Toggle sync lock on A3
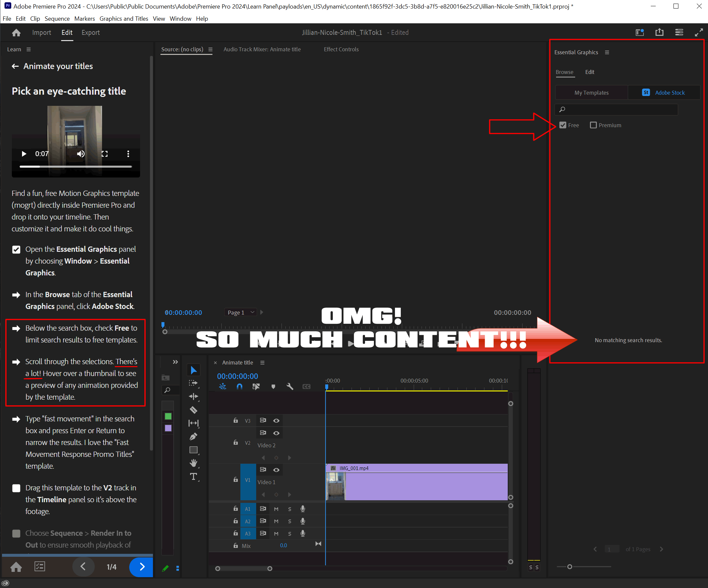This screenshot has height=588, width=708. [x=263, y=533]
